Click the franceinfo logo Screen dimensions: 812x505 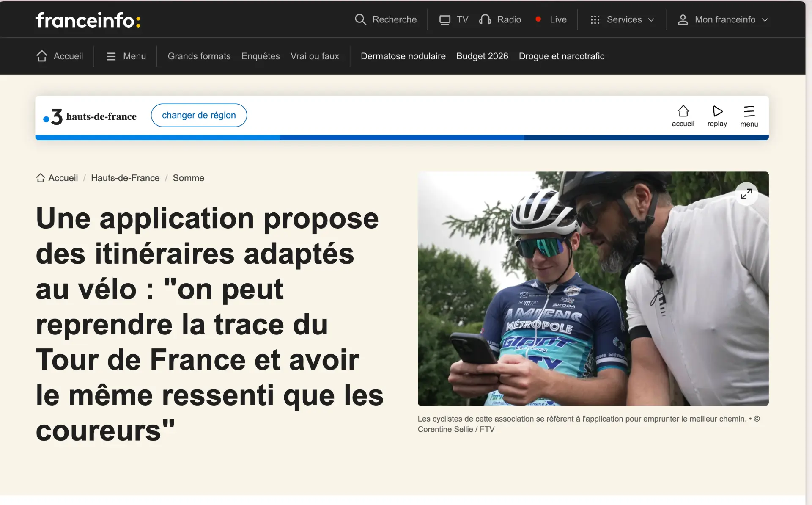pos(88,20)
